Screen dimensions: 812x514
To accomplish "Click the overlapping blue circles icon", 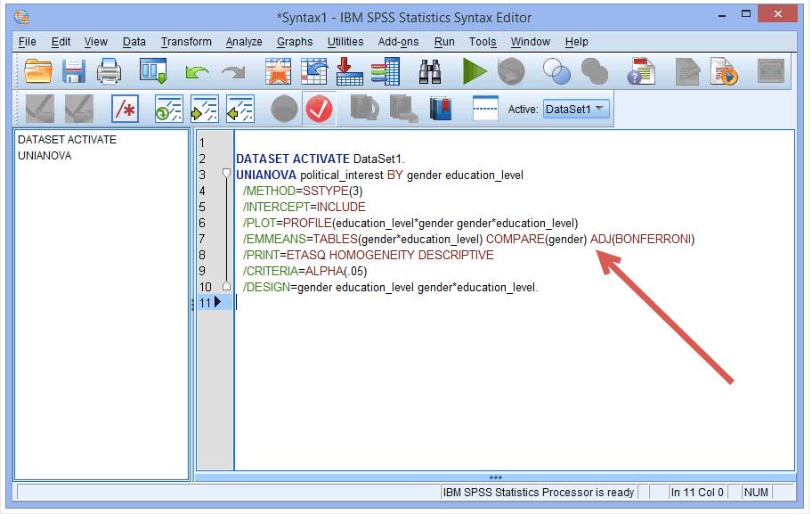I will 556,71.
